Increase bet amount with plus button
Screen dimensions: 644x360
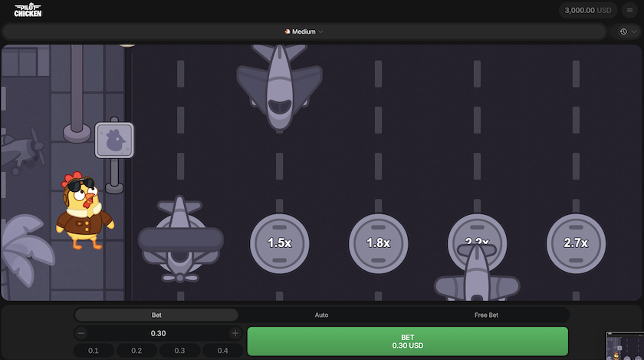tap(235, 333)
